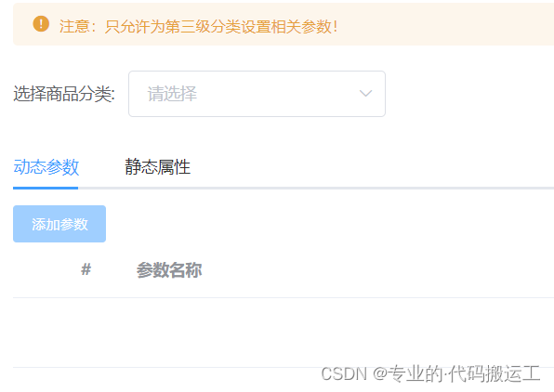Open the 请选择 category selector field
This screenshot has height=392, width=554.
257,94
